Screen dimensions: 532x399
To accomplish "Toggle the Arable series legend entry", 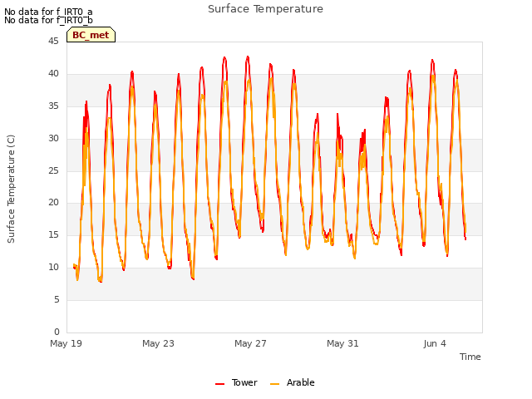I will pos(293,382).
